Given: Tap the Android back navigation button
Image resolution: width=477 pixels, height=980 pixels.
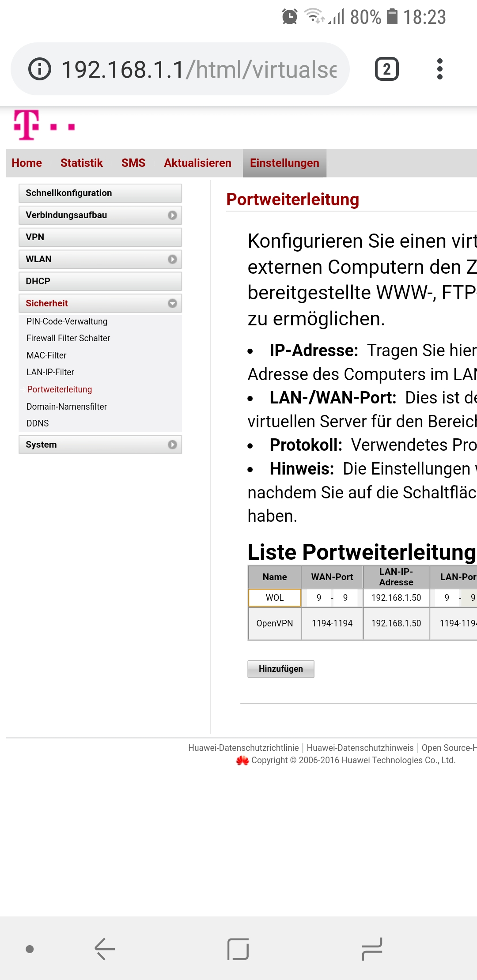Looking at the screenshot, I should tap(105, 949).
